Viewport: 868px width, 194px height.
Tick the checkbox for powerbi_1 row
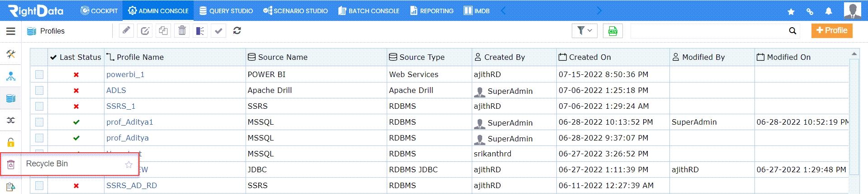39,74
